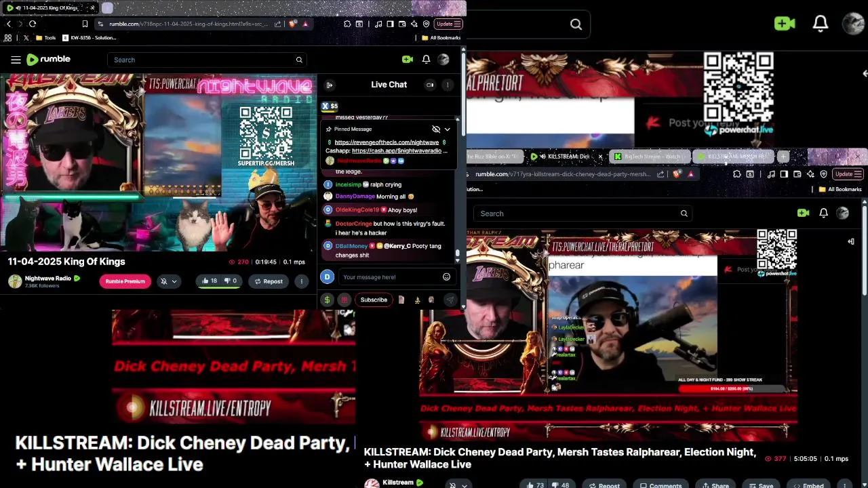
Task: Pop out the Live Chat window
Action: pos(430,85)
